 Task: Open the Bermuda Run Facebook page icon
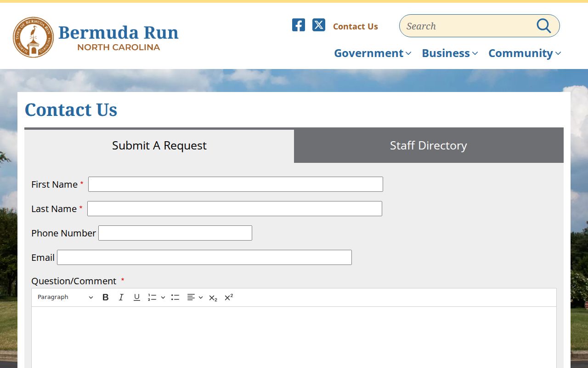[299, 25]
